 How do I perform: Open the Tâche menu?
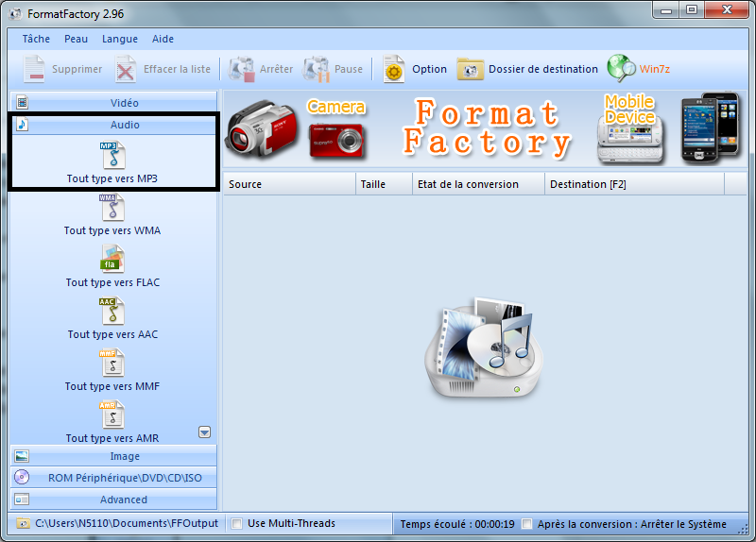[x=36, y=39]
